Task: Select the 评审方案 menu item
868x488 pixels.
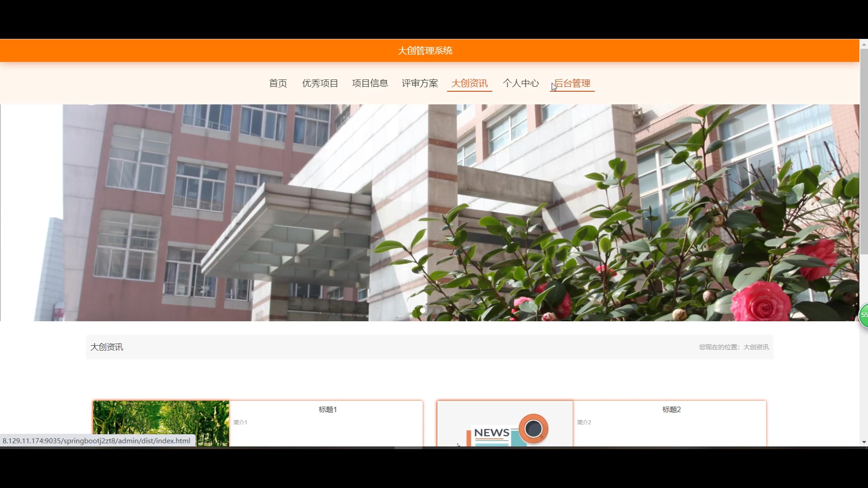Action: coord(420,84)
